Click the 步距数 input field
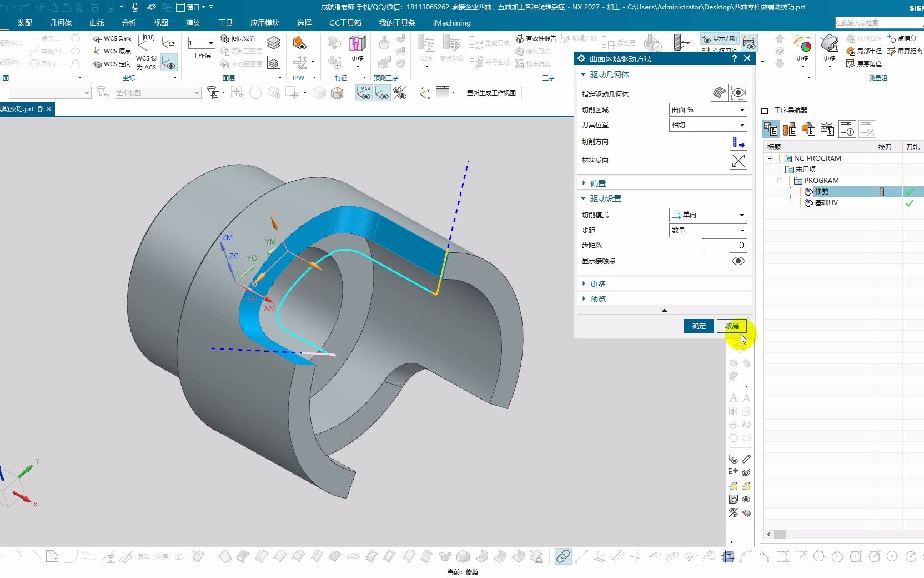Viewport: 924px width, 578px height. click(x=724, y=245)
